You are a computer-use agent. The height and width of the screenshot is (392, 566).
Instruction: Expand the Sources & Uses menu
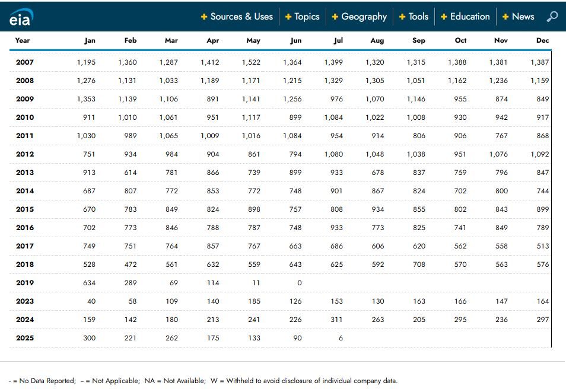click(x=241, y=17)
